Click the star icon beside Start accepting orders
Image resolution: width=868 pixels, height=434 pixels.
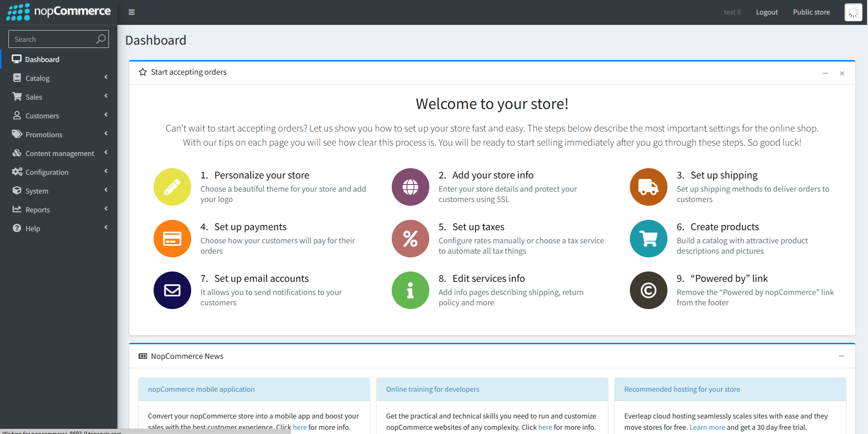[143, 72]
